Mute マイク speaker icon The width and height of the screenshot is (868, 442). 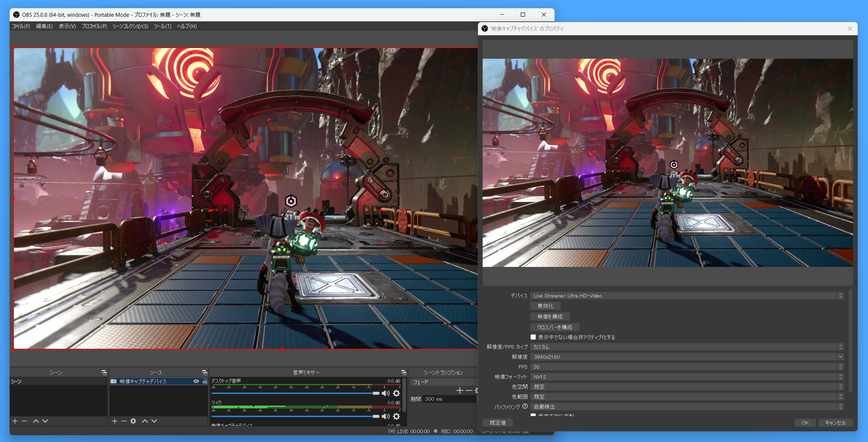pyautogui.click(x=386, y=416)
